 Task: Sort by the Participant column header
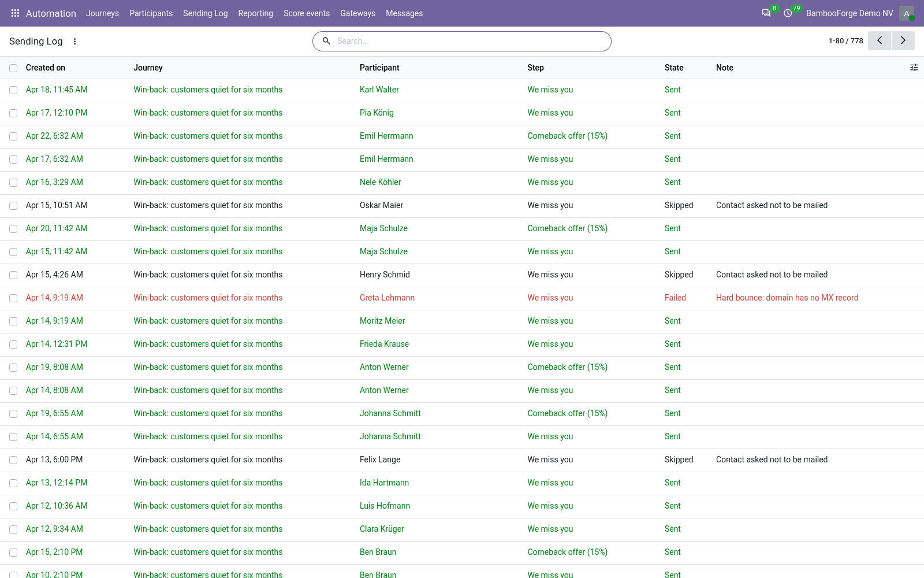click(379, 68)
